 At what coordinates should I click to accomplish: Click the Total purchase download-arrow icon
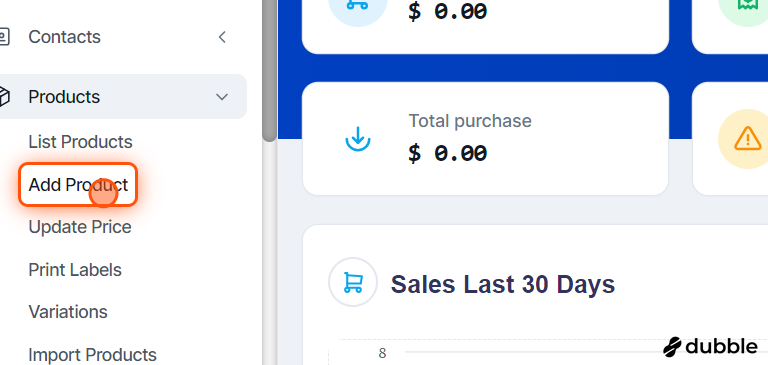[x=358, y=139]
